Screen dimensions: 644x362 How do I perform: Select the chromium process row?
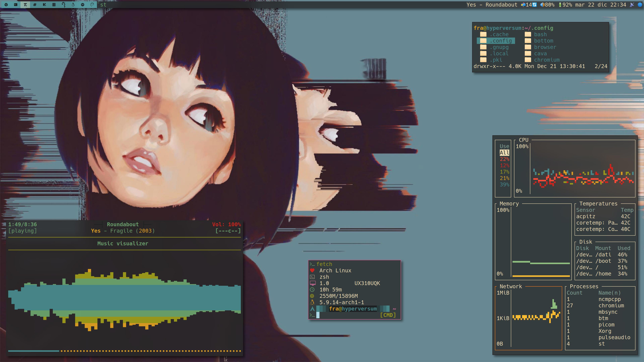tap(611, 305)
